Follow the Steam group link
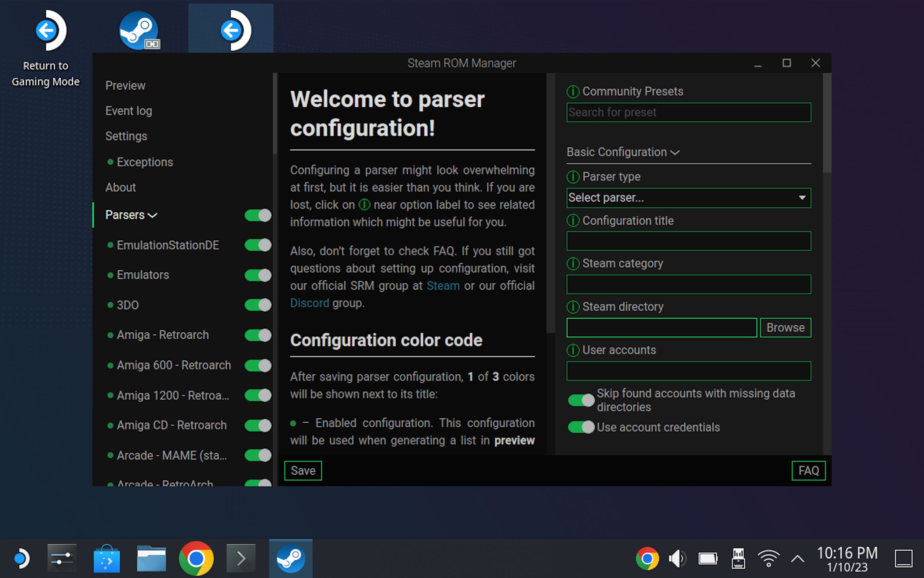Screen dimensions: 924x578 pos(443,285)
